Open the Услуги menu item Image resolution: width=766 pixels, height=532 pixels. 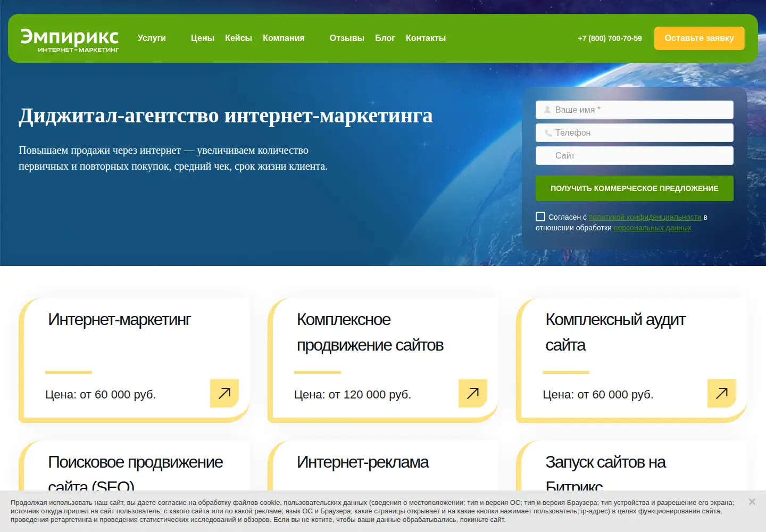coord(152,38)
